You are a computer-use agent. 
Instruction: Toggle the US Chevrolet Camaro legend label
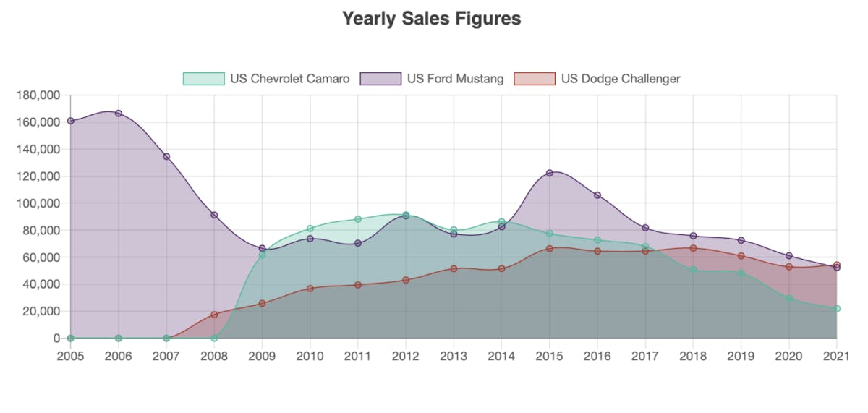289,79
